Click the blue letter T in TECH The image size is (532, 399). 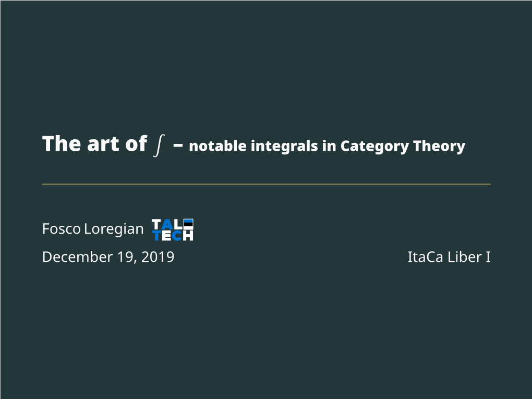[156, 236]
